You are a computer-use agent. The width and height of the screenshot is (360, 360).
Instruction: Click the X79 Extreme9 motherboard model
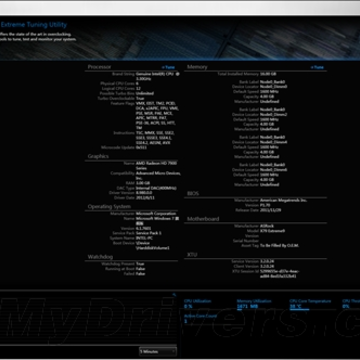tap(272, 231)
